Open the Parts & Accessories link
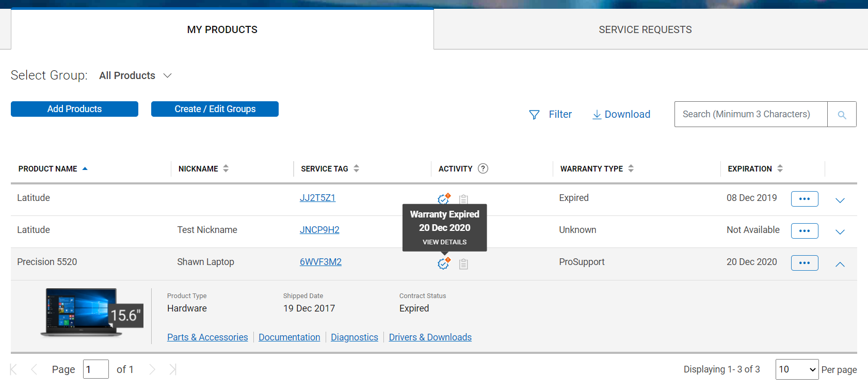This screenshot has width=868, height=389. pos(207,337)
